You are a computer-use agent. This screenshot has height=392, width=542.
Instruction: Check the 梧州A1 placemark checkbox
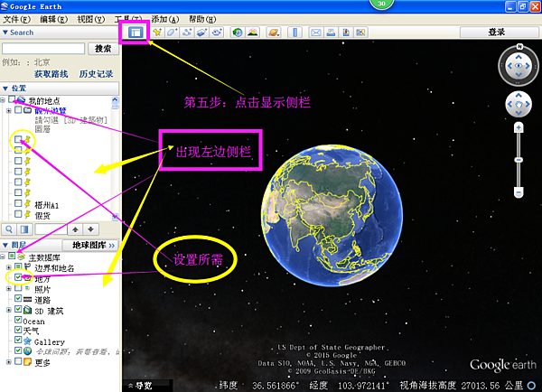pos(18,203)
